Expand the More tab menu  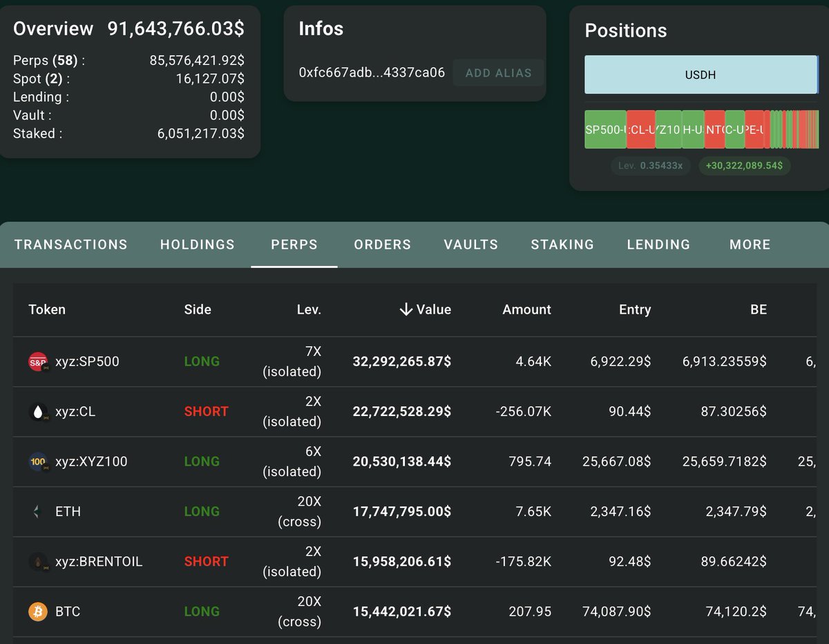point(750,245)
